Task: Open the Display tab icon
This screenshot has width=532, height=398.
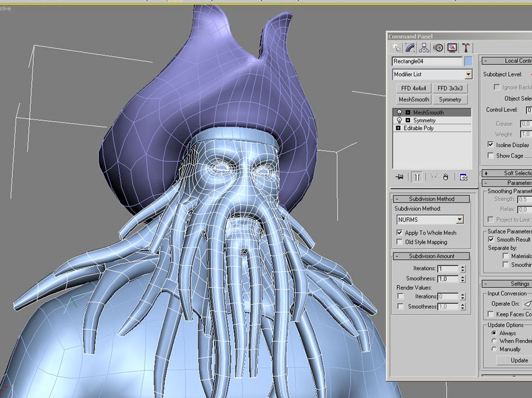Action: pyautogui.click(x=453, y=48)
